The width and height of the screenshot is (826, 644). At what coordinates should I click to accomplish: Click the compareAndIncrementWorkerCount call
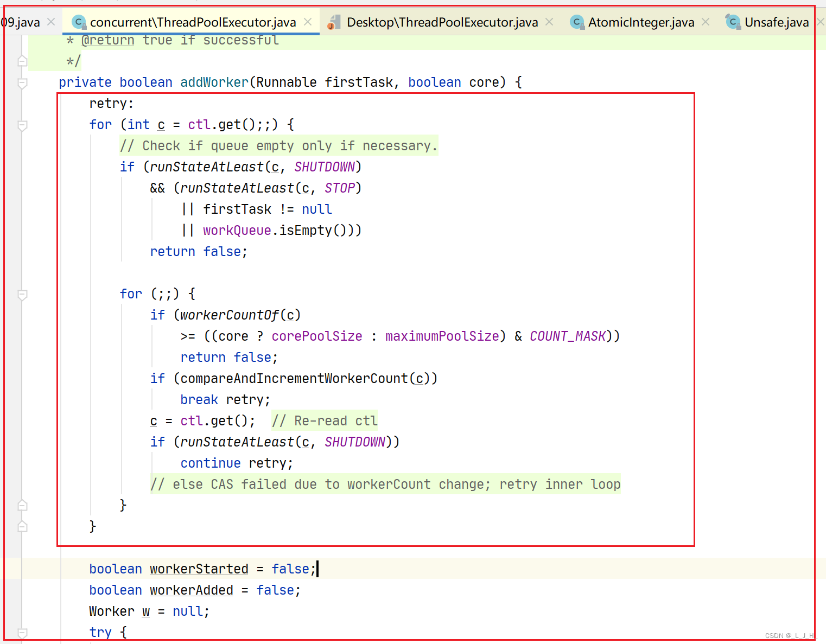tap(295, 379)
